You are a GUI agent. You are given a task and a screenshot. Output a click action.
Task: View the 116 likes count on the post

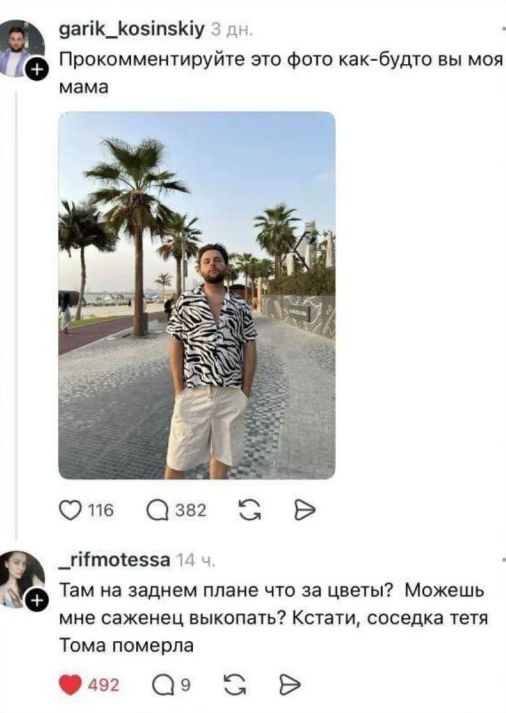[x=100, y=511]
